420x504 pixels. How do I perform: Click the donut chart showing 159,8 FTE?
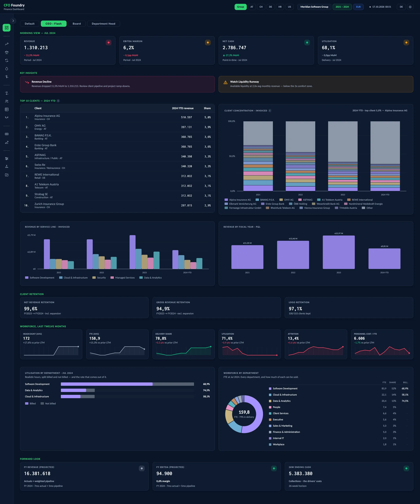pyautogui.click(x=244, y=414)
